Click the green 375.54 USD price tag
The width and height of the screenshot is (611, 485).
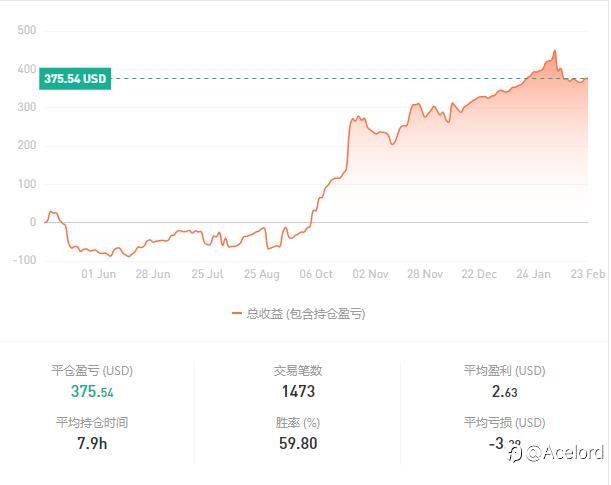coord(75,78)
